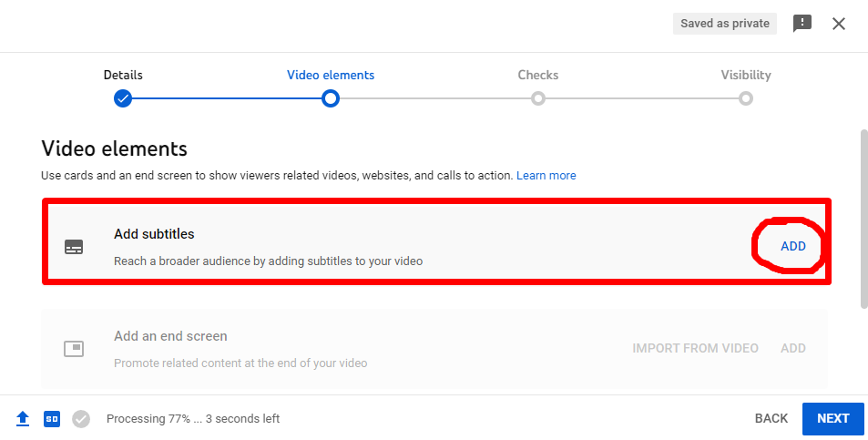
Task: Add subtitles with the ADD button
Action: coord(792,246)
